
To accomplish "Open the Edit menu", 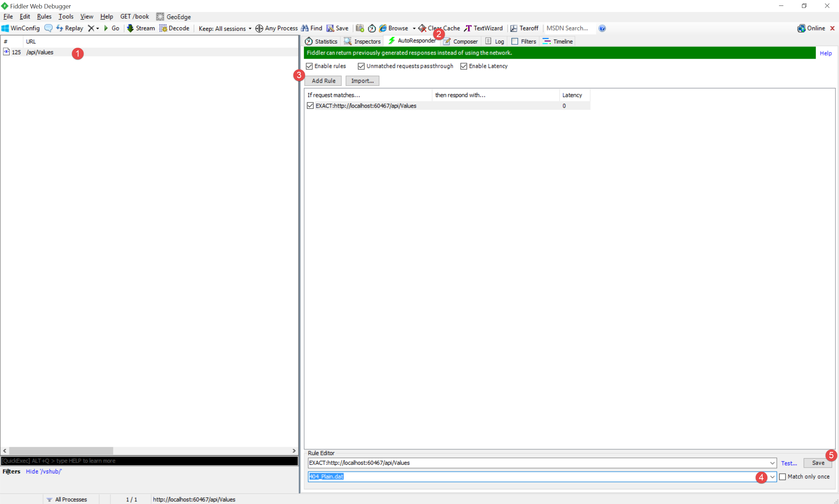I will (25, 16).
